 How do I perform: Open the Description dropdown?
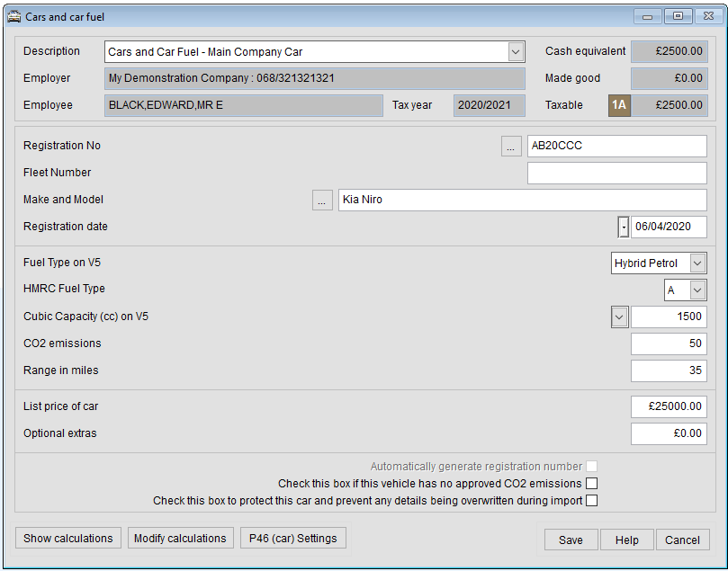(514, 51)
